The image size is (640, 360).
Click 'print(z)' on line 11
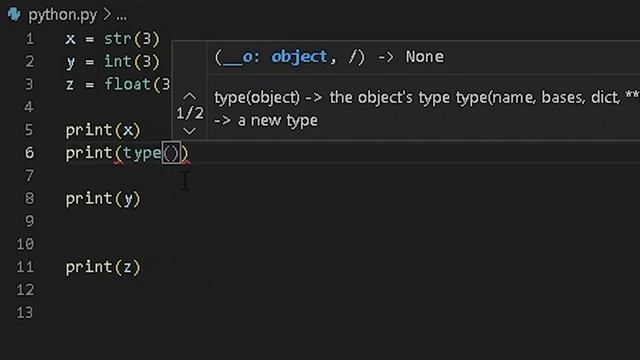pos(103,267)
